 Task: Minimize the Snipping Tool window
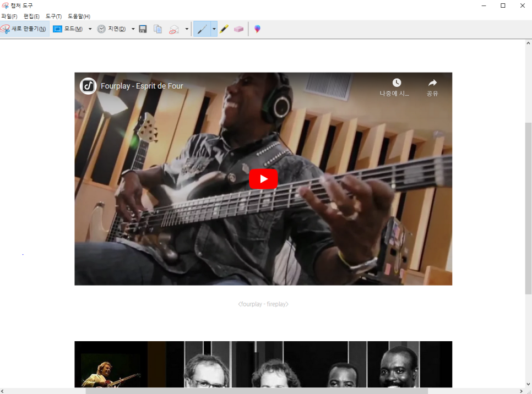point(484,6)
